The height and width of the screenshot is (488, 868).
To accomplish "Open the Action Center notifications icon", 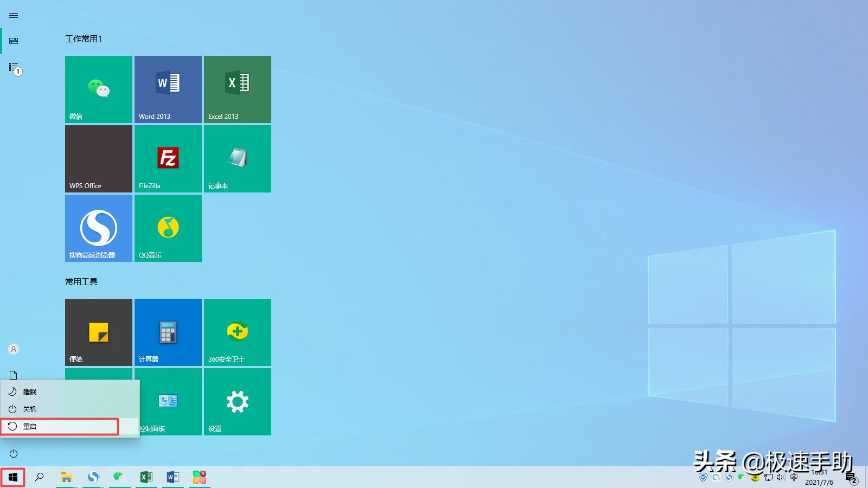I will click(851, 478).
